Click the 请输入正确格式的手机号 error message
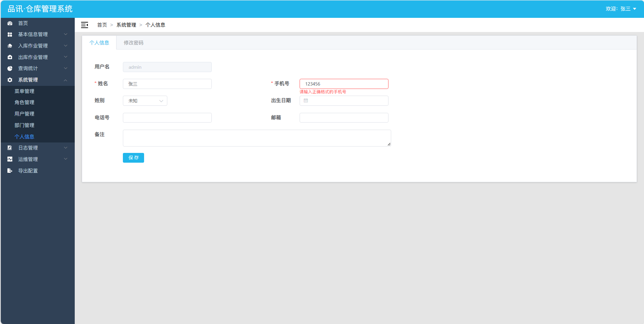 click(x=323, y=92)
